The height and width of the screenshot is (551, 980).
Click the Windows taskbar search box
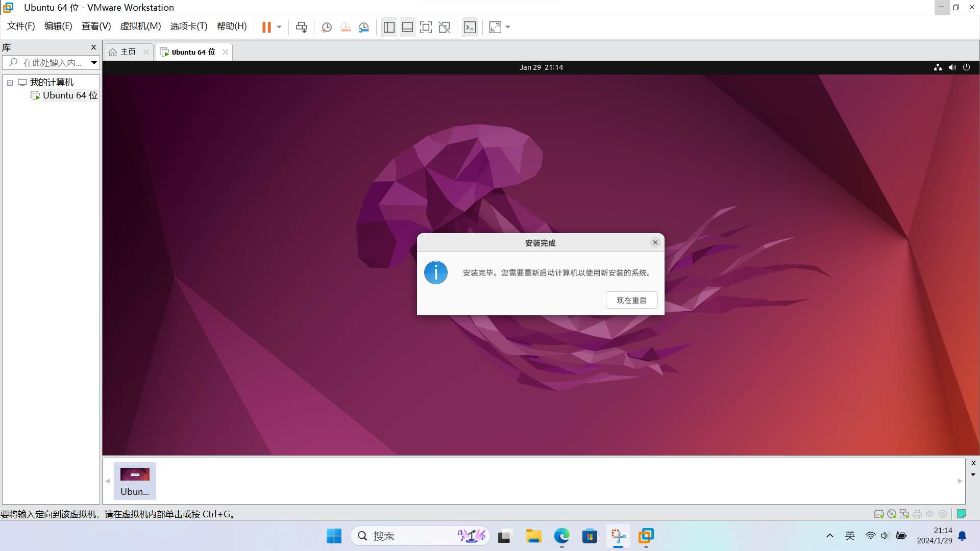[420, 536]
